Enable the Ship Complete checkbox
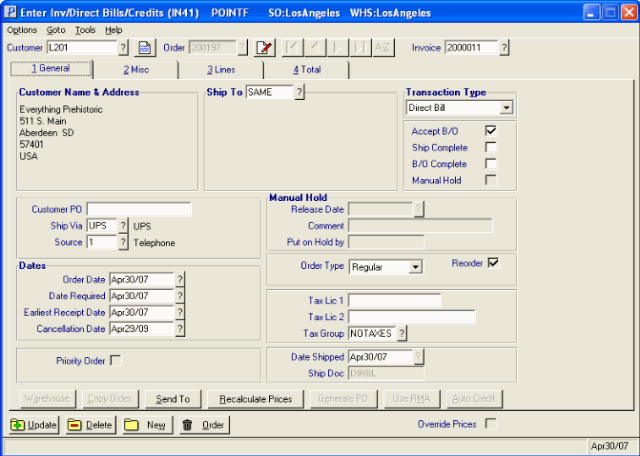This screenshot has height=456, width=640. pos(490,147)
